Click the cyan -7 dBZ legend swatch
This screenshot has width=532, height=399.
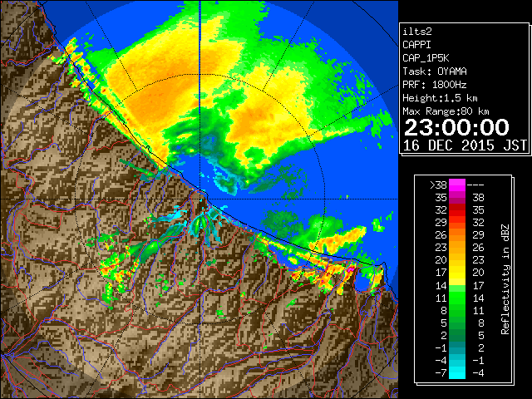click(457, 373)
